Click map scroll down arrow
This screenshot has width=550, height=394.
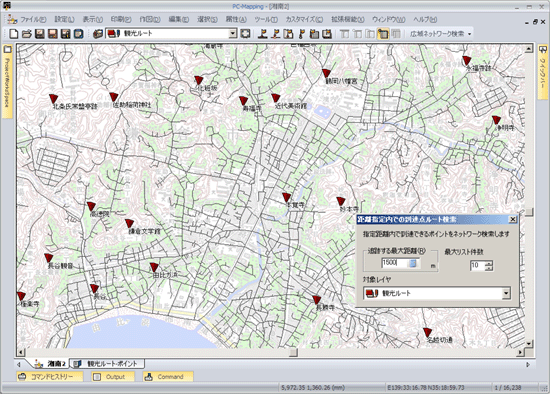point(529,343)
